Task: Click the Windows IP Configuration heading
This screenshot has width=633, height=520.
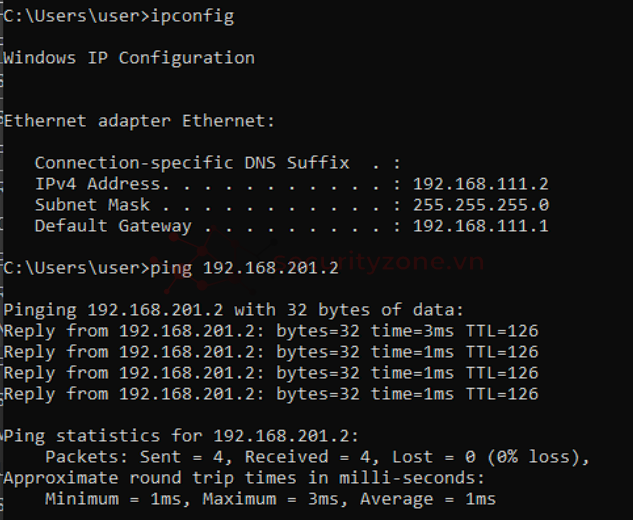Action: click(x=128, y=58)
